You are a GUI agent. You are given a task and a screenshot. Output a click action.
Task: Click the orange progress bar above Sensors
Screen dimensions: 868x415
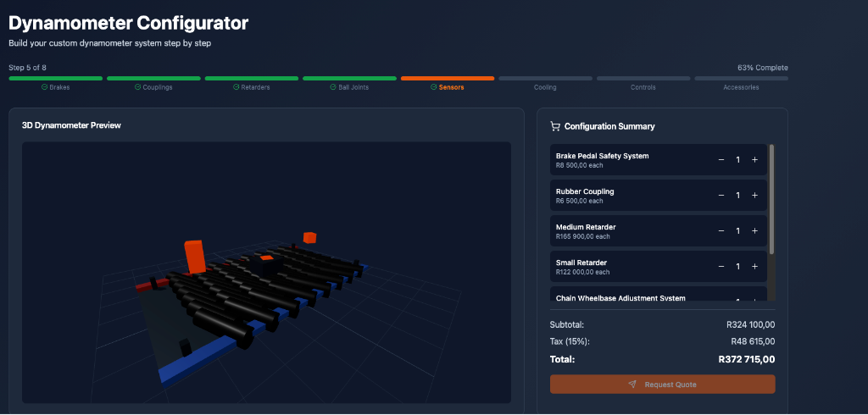(448, 79)
